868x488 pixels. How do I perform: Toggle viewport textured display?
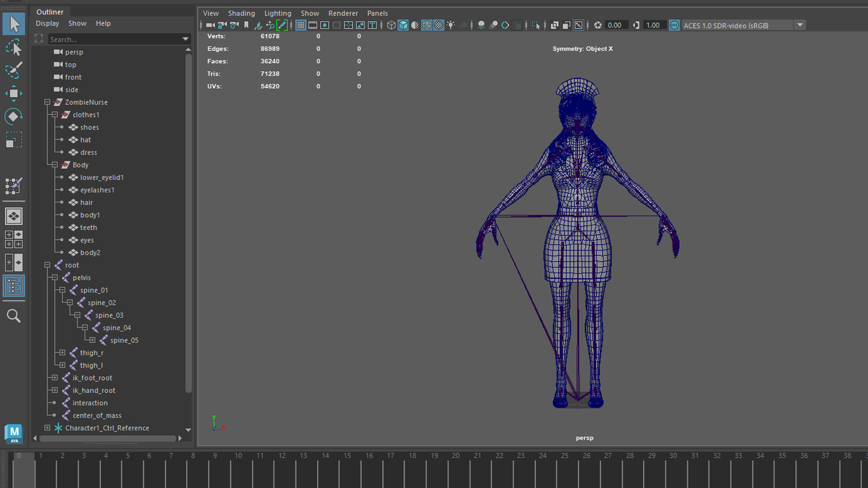(x=439, y=25)
